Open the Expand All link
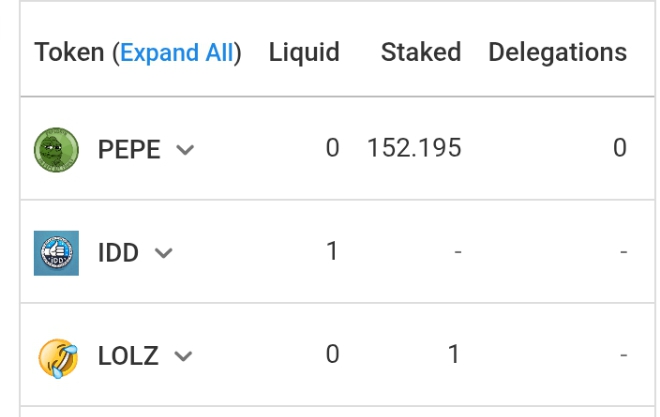This screenshot has width=660, height=417. click(176, 53)
